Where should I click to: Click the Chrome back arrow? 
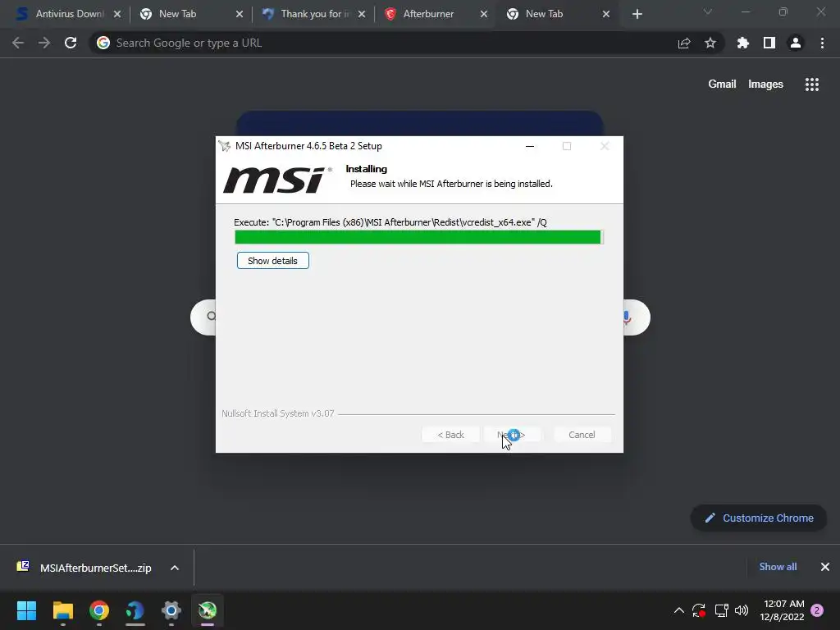(18, 43)
